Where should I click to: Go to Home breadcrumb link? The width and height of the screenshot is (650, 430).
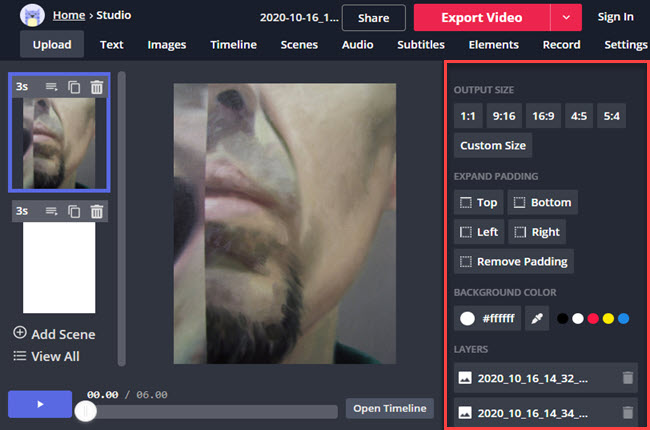click(69, 15)
